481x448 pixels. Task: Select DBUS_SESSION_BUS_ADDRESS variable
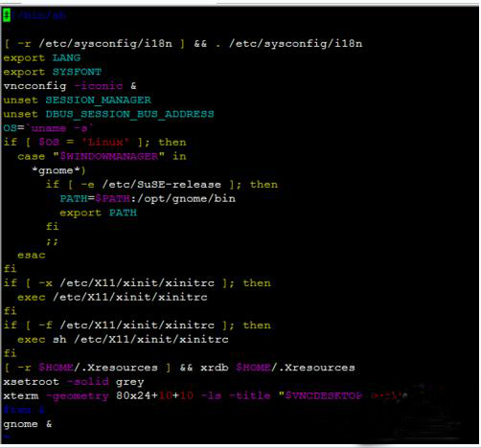[x=129, y=114]
